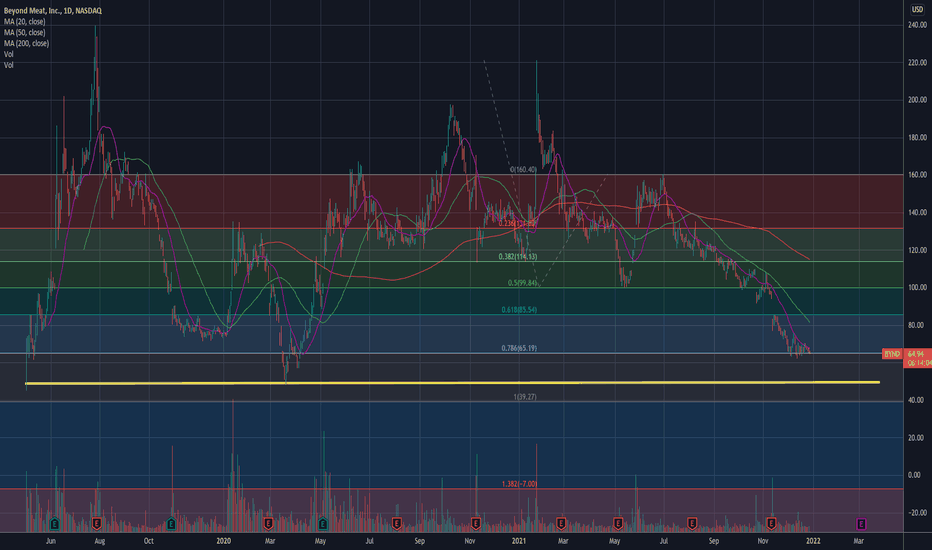Click the 40.00 price axis label
The width and height of the screenshot is (932, 550).
click(918, 400)
